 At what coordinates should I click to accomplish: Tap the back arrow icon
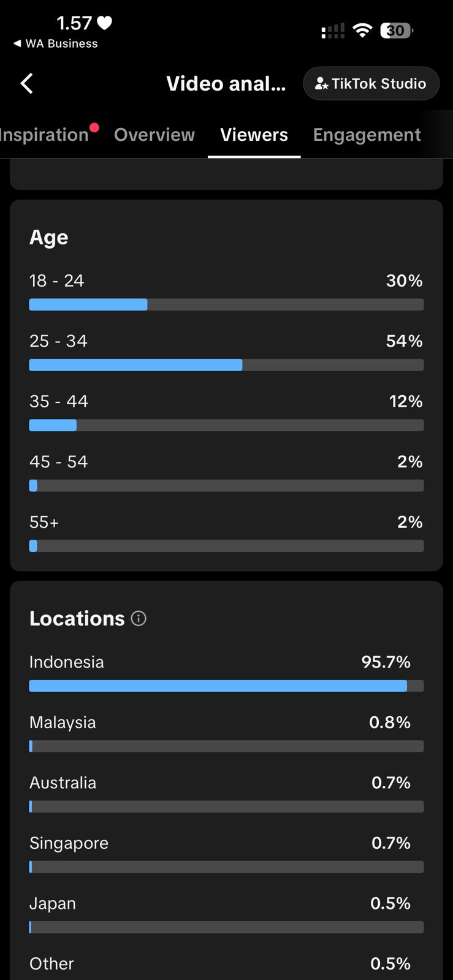[x=26, y=83]
